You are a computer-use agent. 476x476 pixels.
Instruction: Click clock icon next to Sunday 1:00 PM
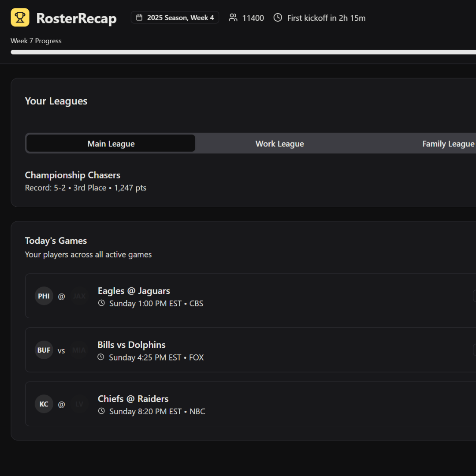point(101,303)
